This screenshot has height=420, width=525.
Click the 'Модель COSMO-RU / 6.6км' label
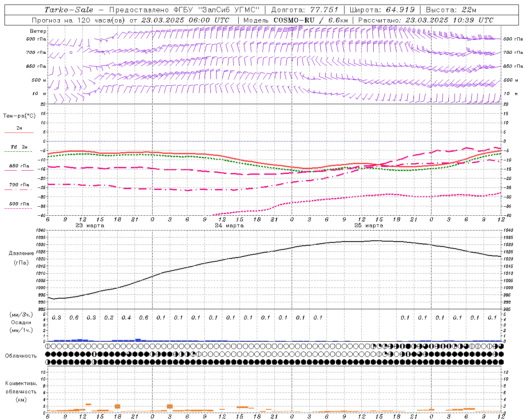(296, 20)
